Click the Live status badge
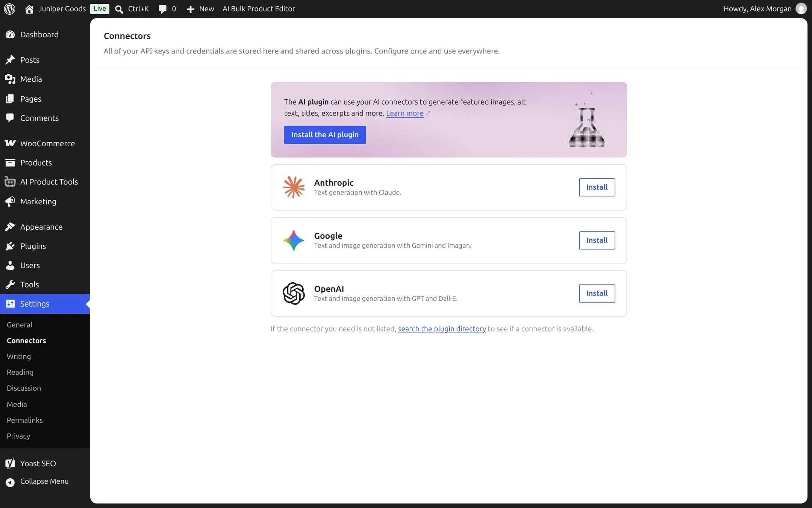 tap(100, 9)
